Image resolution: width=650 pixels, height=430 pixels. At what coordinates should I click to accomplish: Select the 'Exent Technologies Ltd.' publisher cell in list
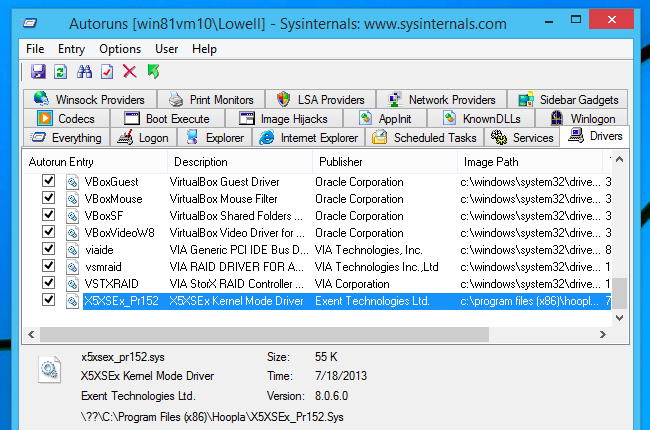point(372,301)
